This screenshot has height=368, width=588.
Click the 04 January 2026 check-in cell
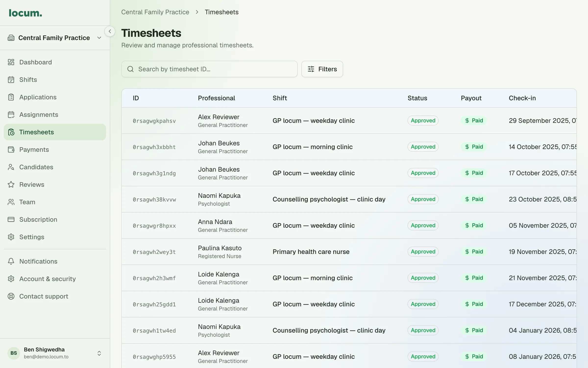pos(542,330)
